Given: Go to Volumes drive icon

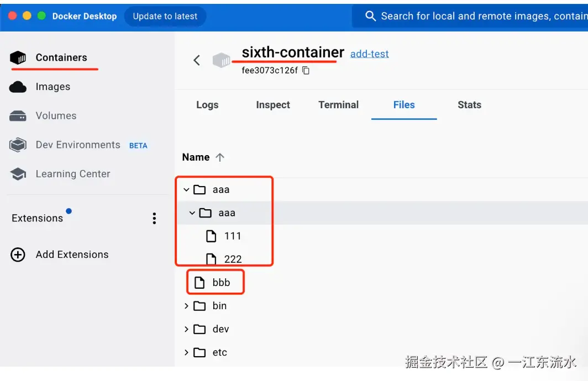Looking at the screenshot, I should pos(18,116).
